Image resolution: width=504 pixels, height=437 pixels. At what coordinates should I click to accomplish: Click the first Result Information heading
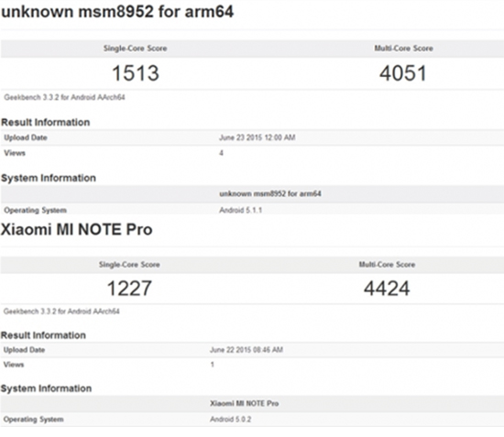45,122
